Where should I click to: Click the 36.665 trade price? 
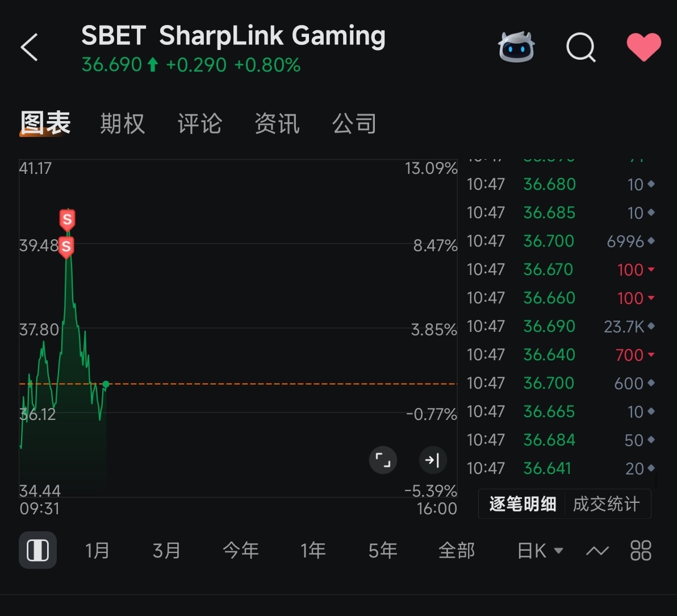(x=549, y=411)
